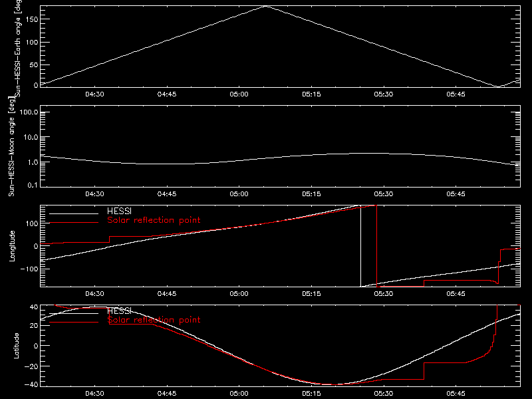Screen dimensions: 532x399
Task: Click the white HESSI longitude vertical wrap line
Action: pos(360,246)
